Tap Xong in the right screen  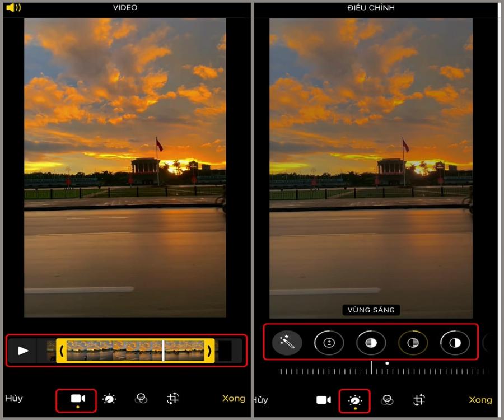click(x=480, y=400)
